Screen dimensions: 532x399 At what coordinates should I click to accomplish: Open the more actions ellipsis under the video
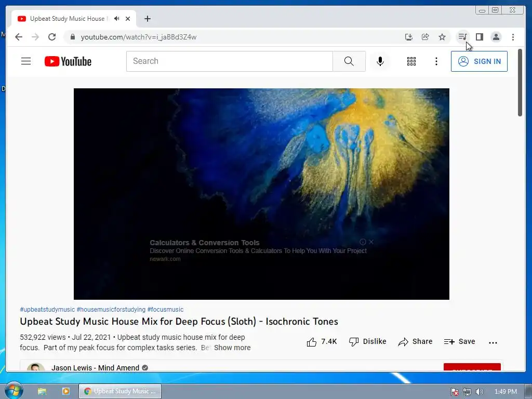tap(493, 343)
